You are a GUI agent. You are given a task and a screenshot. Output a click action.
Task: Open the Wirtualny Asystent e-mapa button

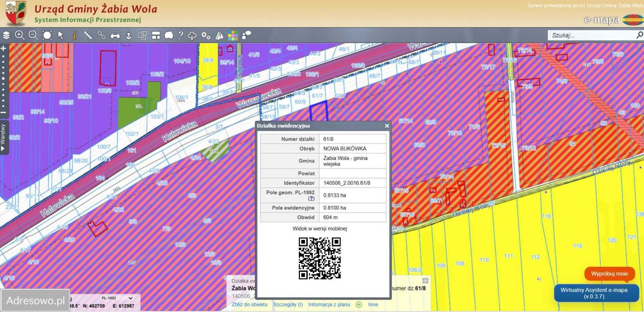596,293
